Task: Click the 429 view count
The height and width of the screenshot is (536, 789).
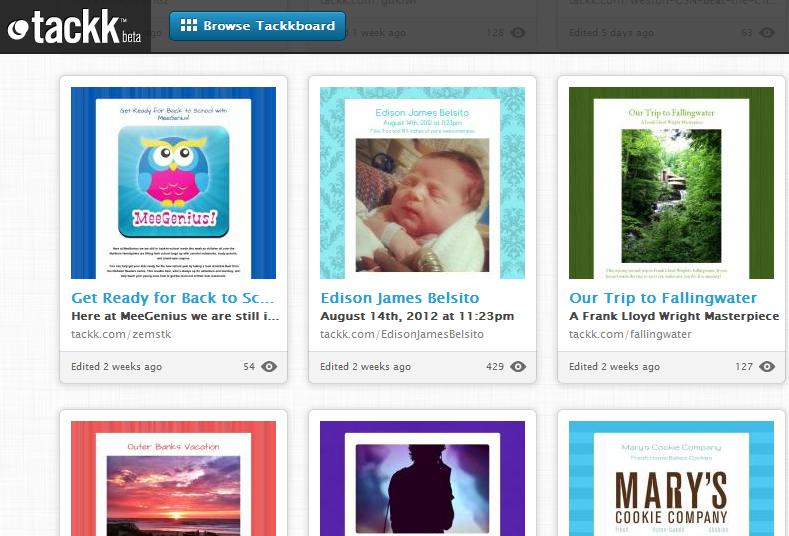Action: click(x=495, y=366)
